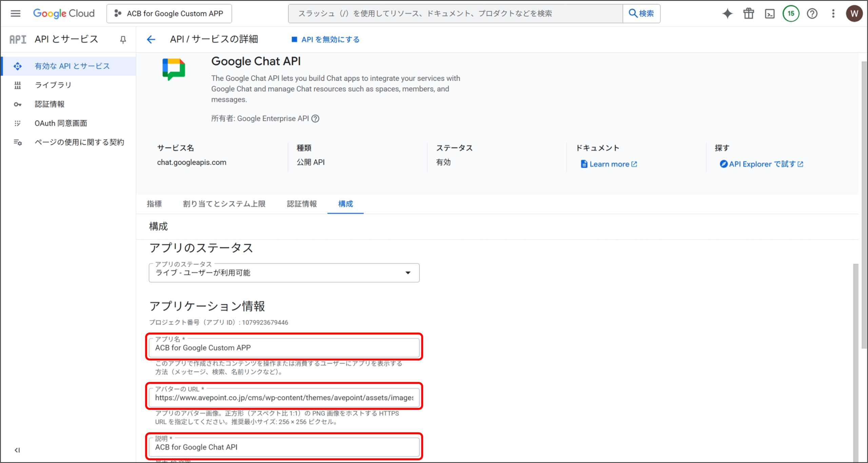
Task: Collapse the left navigation panel
Action: pyautogui.click(x=17, y=450)
